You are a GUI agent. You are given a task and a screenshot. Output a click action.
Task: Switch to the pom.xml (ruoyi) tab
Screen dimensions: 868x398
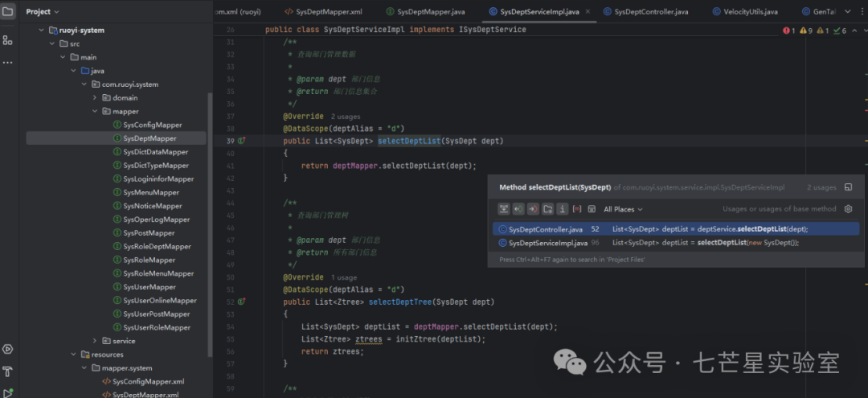click(x=237, y=11)
